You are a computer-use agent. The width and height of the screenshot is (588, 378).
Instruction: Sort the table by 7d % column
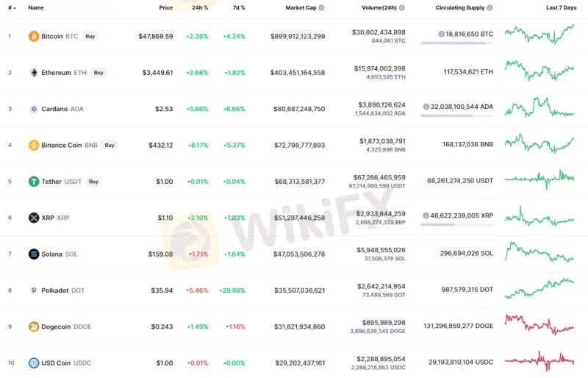coord(238,7)
